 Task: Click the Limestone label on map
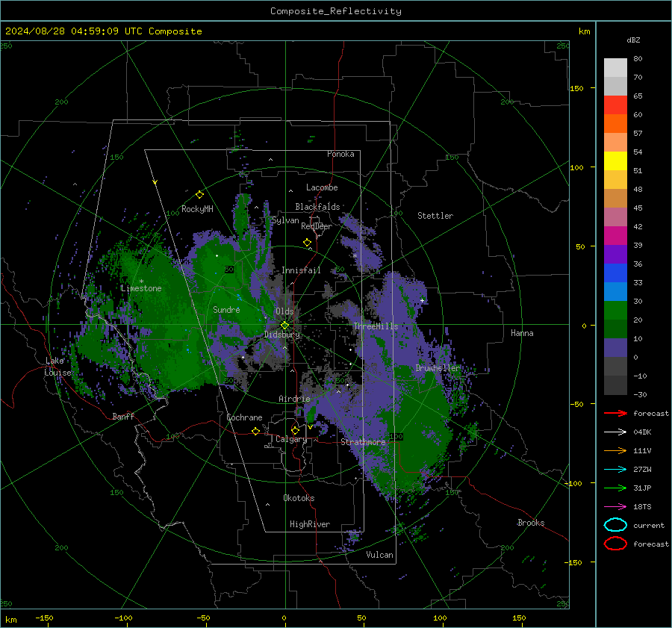pyautogui.click(x=141, y=288)
